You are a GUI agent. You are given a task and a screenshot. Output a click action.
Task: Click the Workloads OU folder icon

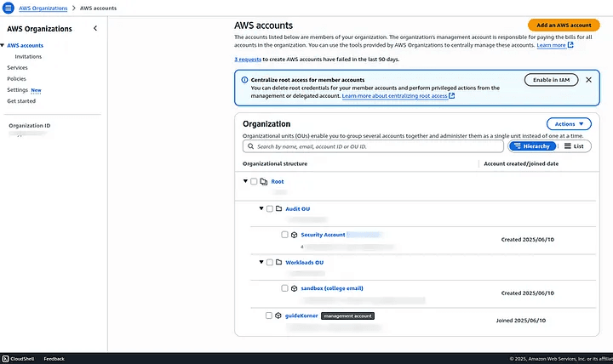(x=278, y=262)
